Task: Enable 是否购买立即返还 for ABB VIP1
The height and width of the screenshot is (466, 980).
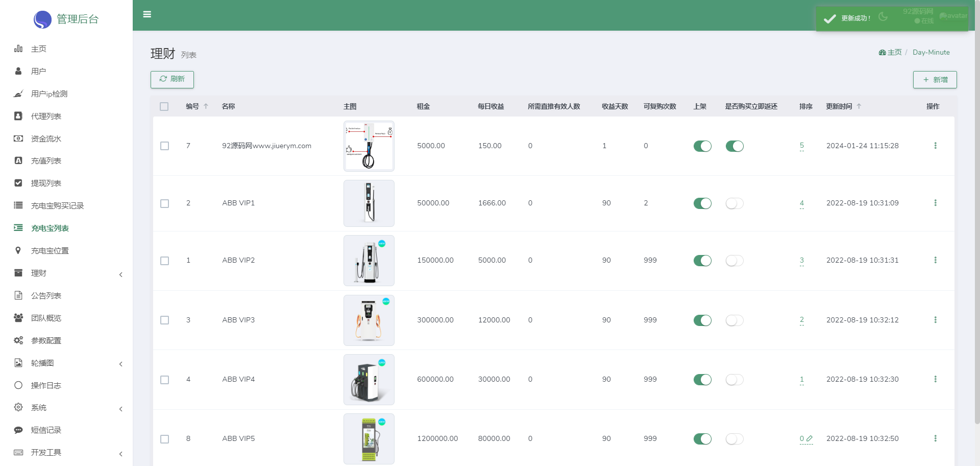Action: pos(734,203)
